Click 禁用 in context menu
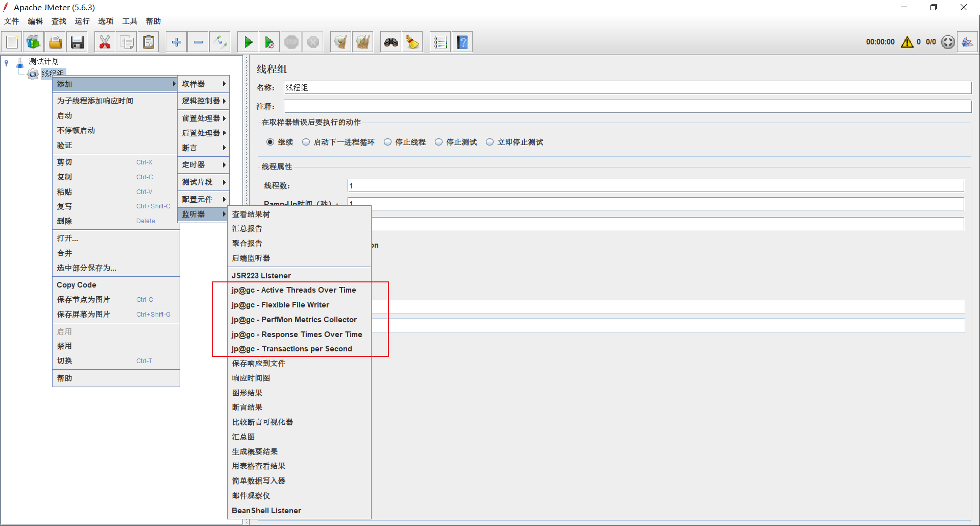Screen dimensions: 980x526 pos(115,346)
